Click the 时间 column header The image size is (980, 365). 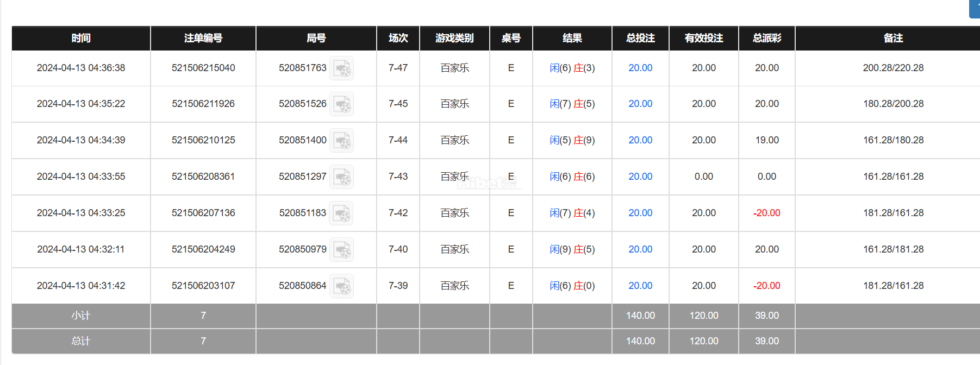81,38
